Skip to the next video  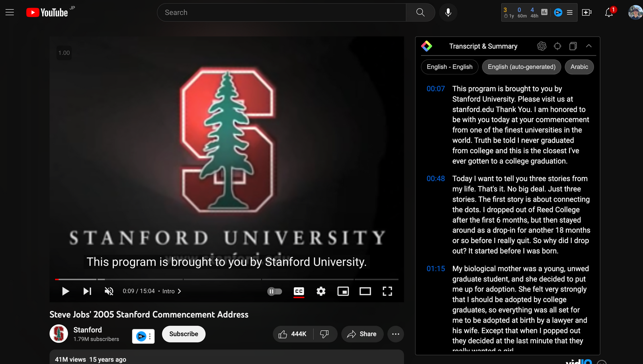tap(87, 291)
